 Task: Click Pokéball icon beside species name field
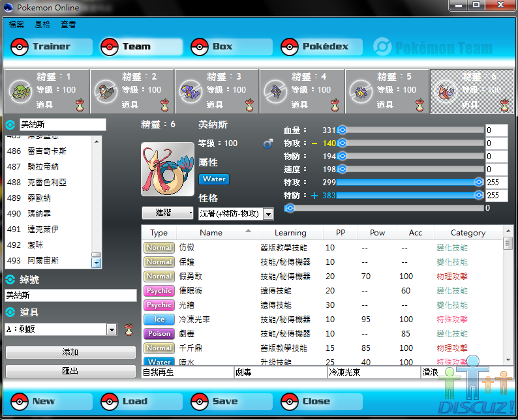pyautogui.click(x=10, y=125)
